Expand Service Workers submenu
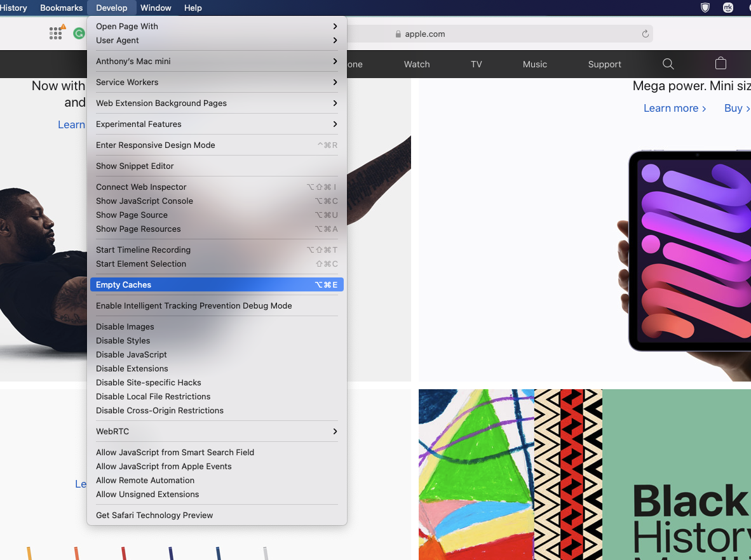Viewport: 751px width, 560px height. 217,83
